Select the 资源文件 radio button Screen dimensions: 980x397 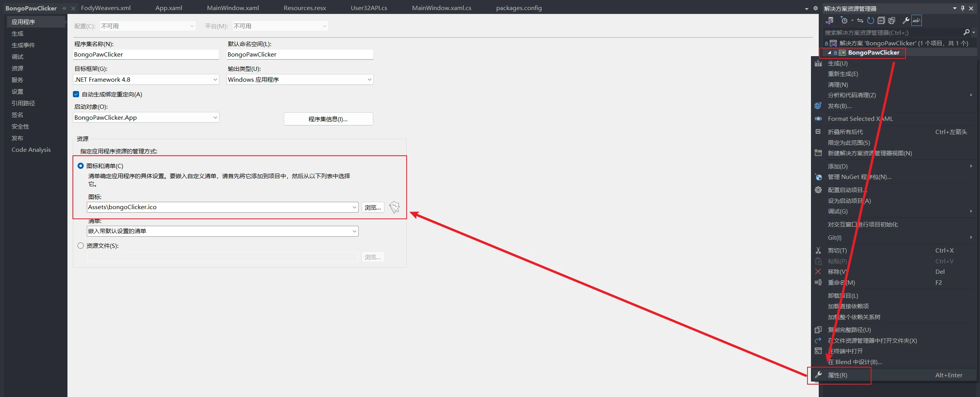pyautogui.click(x=81, y=246)
